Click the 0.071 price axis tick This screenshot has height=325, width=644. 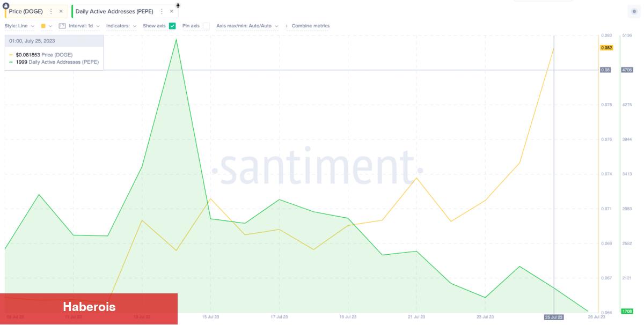606,209
